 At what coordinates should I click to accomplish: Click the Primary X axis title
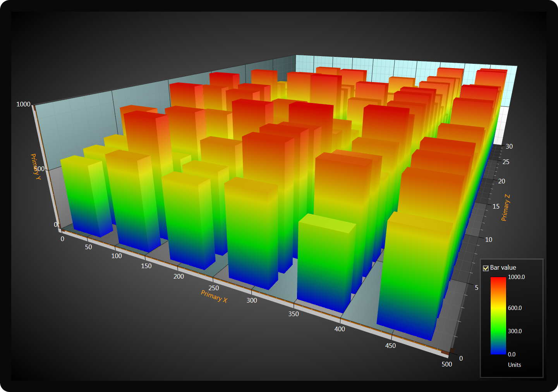point(214,296)
